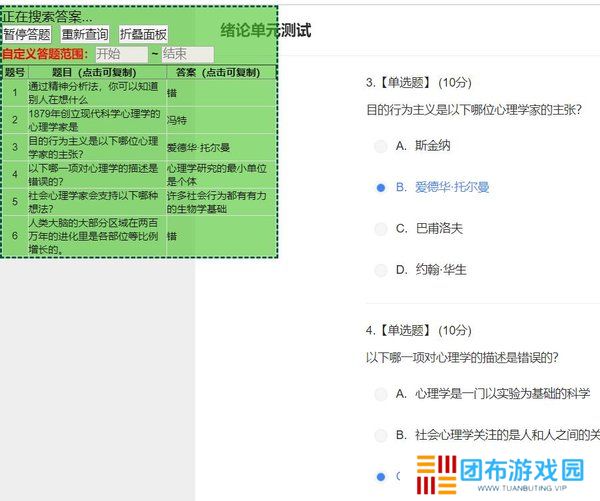
Task: Click the 正在搜索答案 status text
Action: click(47, 16)
